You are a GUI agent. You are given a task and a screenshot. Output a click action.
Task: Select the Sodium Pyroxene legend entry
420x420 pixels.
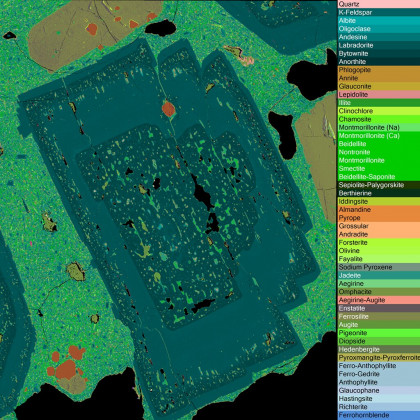(379, 267)
